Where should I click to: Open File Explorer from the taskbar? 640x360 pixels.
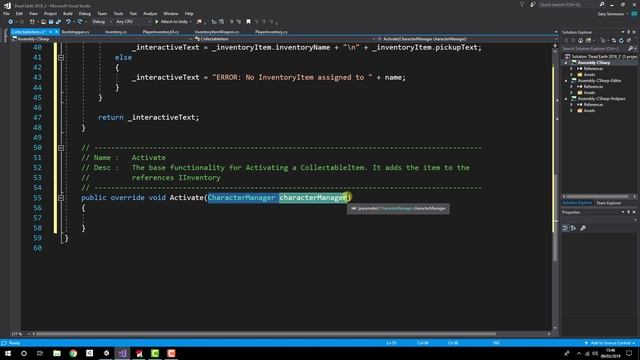tap(57, 353)
